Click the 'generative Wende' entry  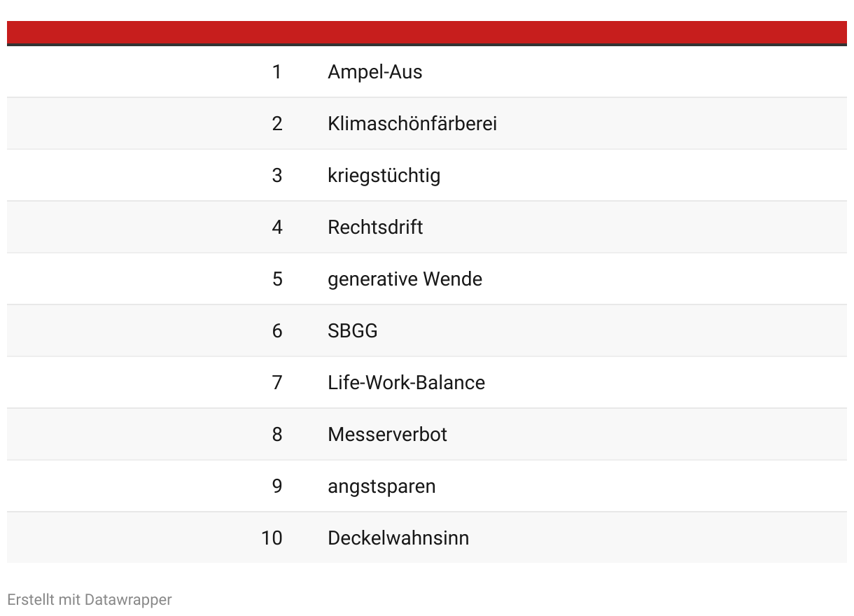click(405, 279)
